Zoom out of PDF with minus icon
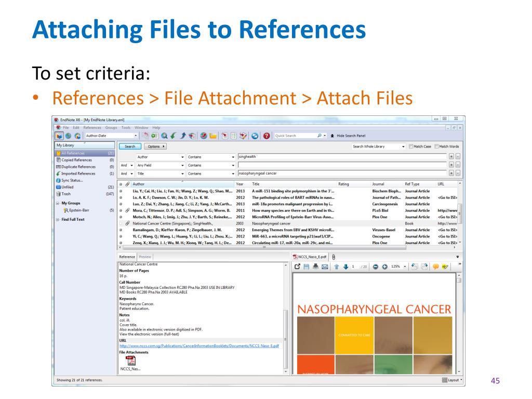The width and height of the screenshot is (532, 399). tap(375, 267)
